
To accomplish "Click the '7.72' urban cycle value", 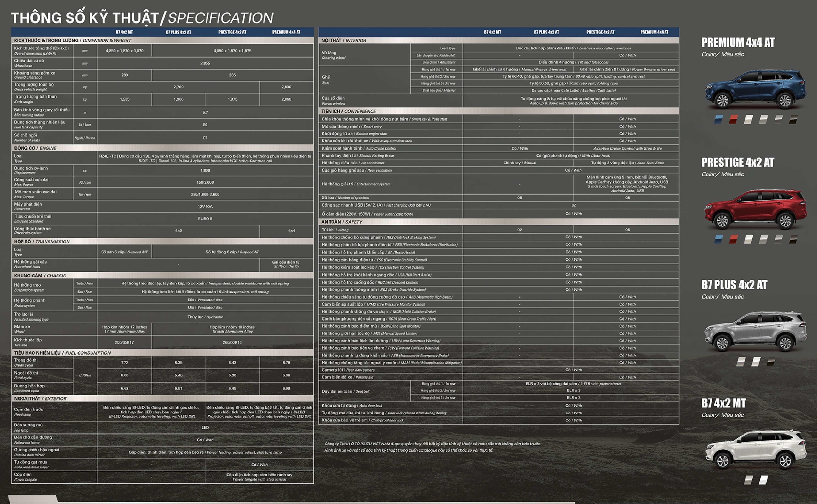I will 124,362.
